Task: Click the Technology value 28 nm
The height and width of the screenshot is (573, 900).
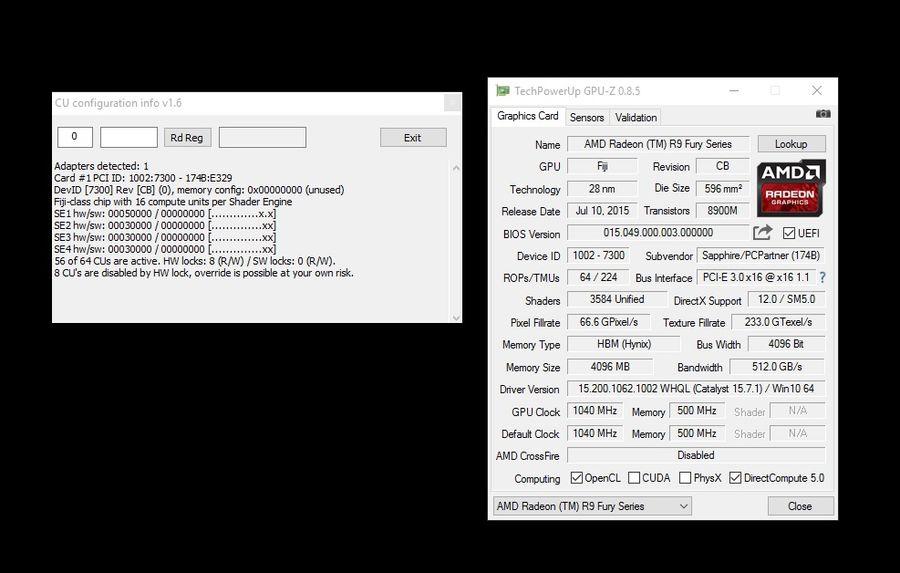Action: (602, 188)
